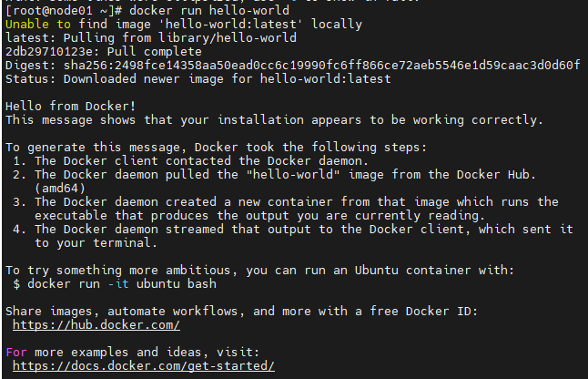Click the 'Hello from Docker!' greeting
This screenshot has width=588, height=379.
[69, 106]
